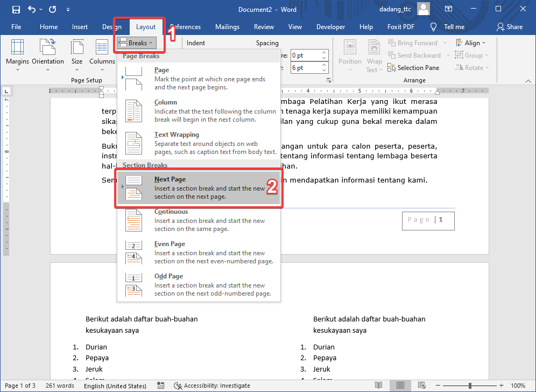Open Customize Quick Access Toolbar dropdown
The image size is (536, 392).
point(67,10)
